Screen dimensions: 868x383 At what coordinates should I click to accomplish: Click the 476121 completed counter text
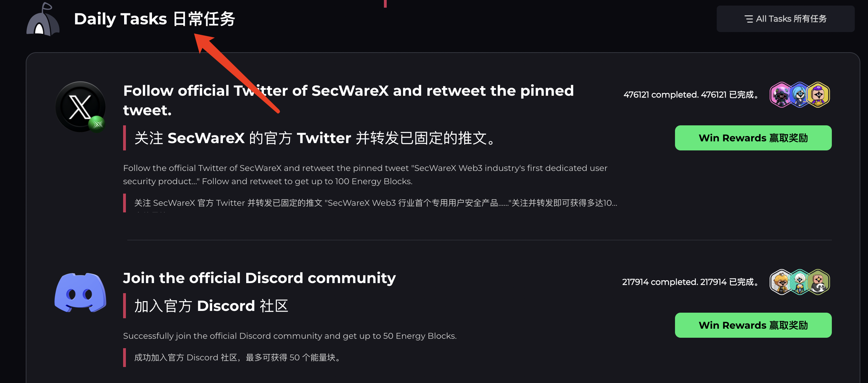point(691,95)
